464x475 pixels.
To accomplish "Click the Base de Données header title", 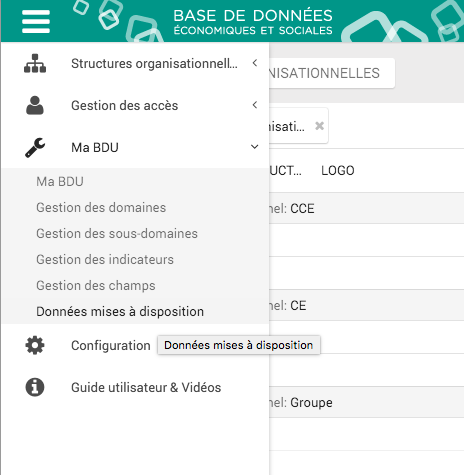I will [x=253, y=22].
